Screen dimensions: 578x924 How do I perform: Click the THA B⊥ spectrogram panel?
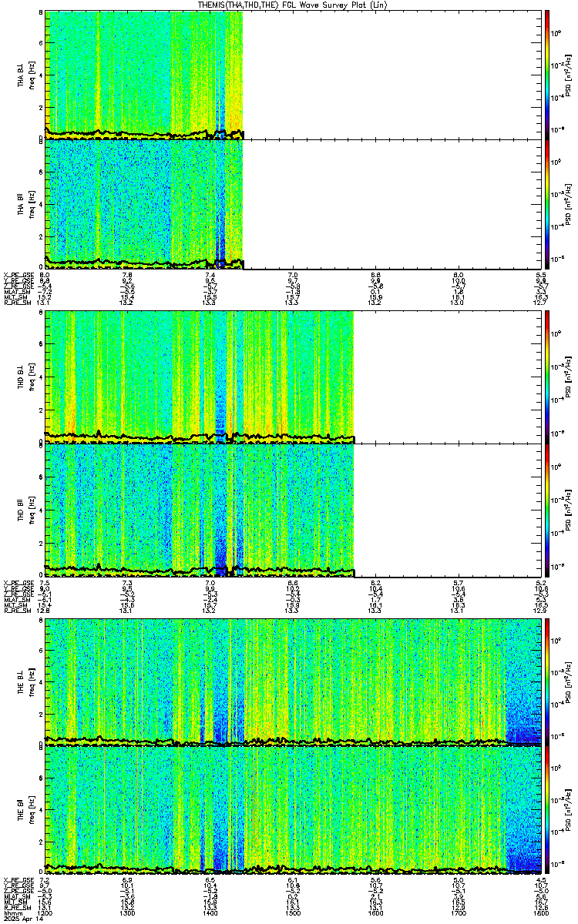294,75
